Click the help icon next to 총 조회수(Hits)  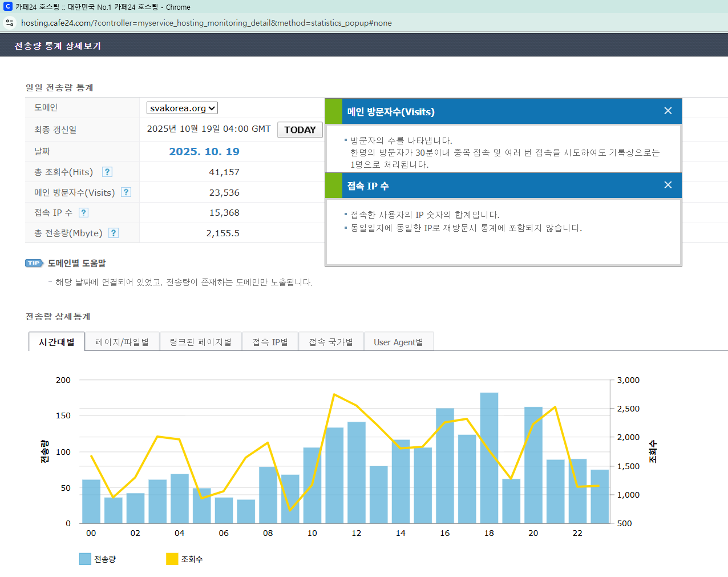click(107, 172)
